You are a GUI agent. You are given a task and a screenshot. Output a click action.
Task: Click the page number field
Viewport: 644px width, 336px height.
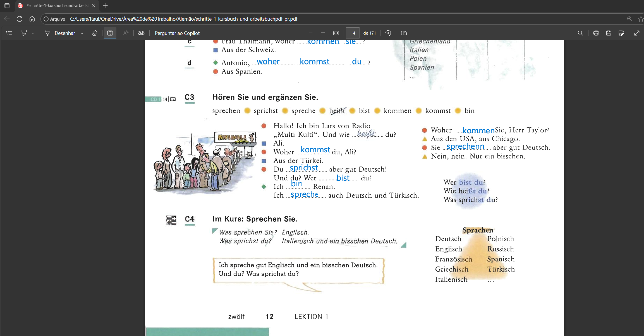[353, 33]
